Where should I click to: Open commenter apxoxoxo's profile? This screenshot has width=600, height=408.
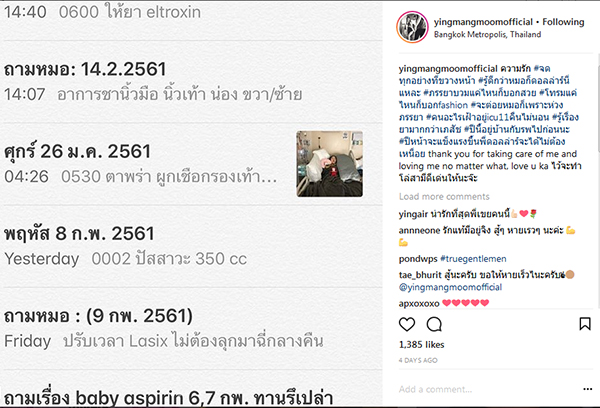click(419, 304)
